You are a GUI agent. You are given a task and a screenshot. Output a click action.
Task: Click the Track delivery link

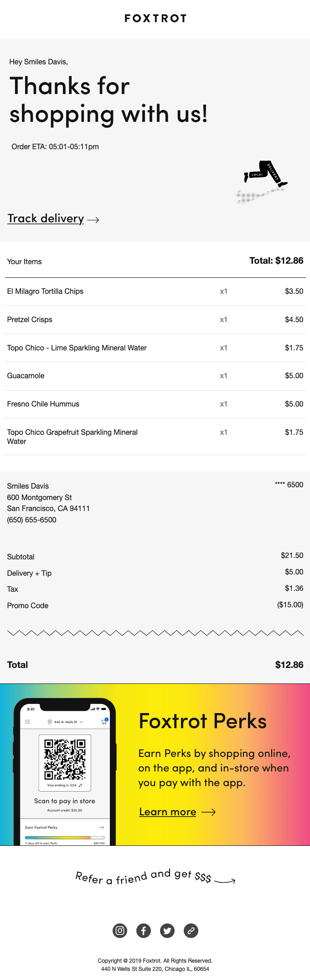pyautogui.click(x=46, y=219)
